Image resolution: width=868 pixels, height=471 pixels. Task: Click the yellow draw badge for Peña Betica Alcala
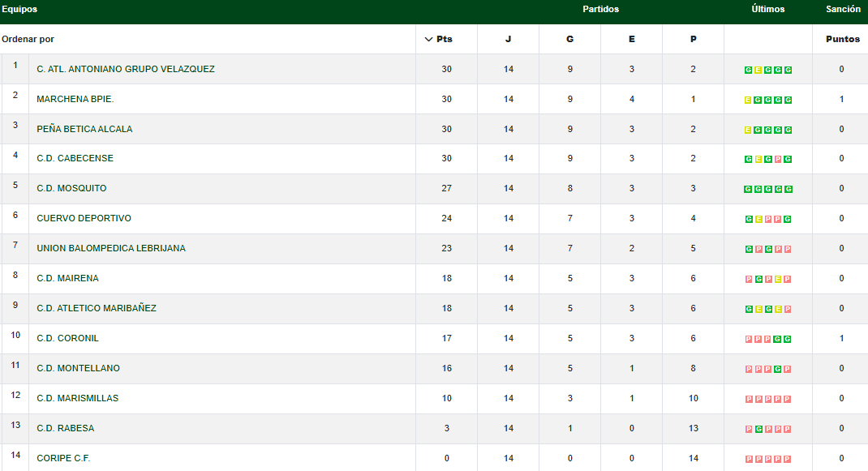click(748, 130)
